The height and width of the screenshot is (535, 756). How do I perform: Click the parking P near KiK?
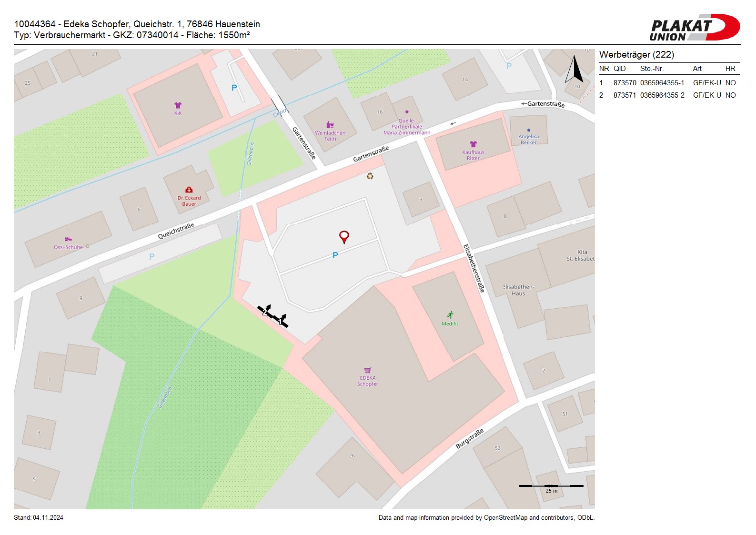point(234,88)
